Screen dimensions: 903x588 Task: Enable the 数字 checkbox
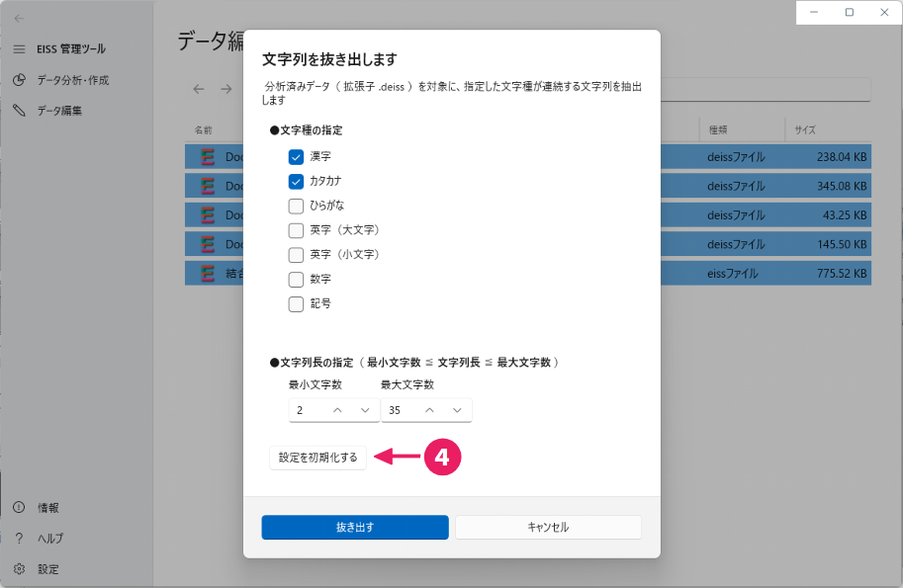tap(296, 280)
